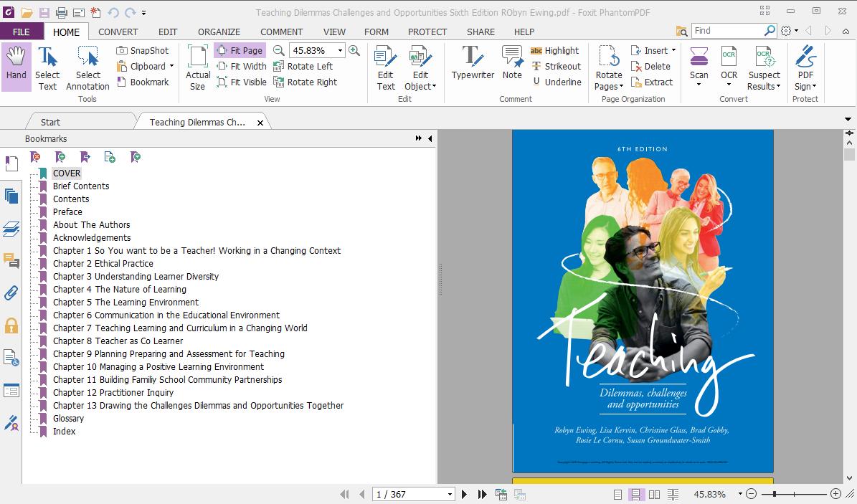Toggle Fit Width view mode
The width and height of the screenshot is (857, 504).
[242, 66]
